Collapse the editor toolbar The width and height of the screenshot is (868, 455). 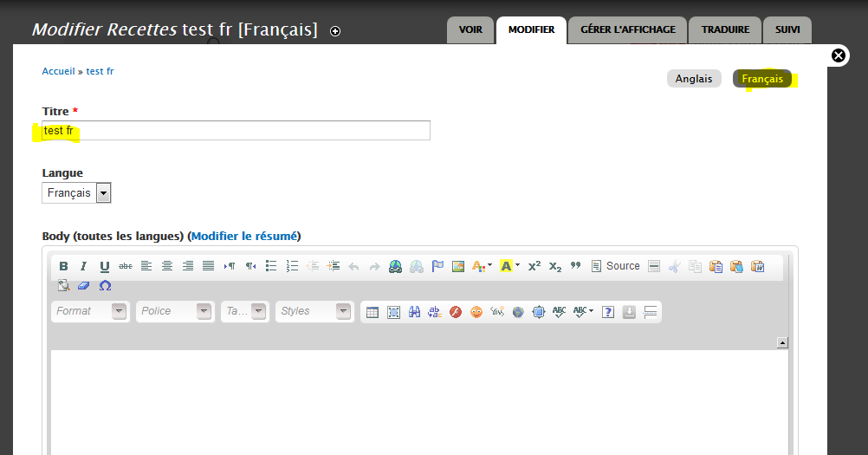point(782,342)
